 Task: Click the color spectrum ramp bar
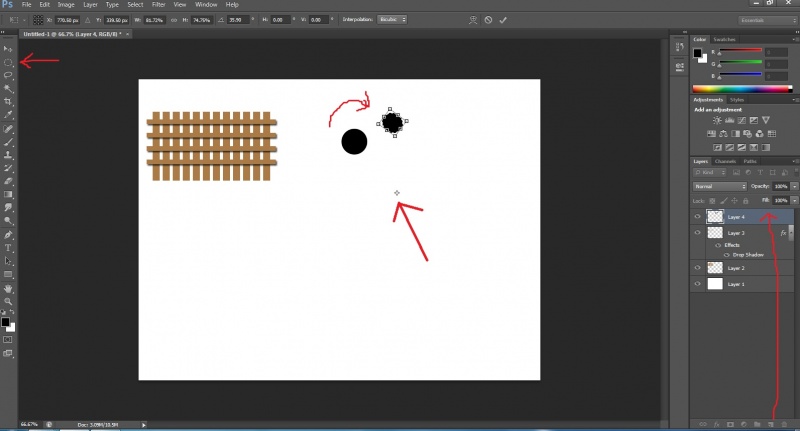click(x=740, y=89)
